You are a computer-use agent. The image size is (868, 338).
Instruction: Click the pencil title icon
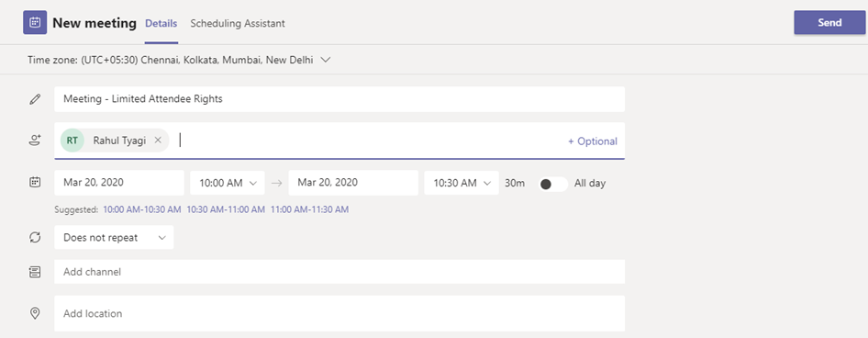click(35, 99)
